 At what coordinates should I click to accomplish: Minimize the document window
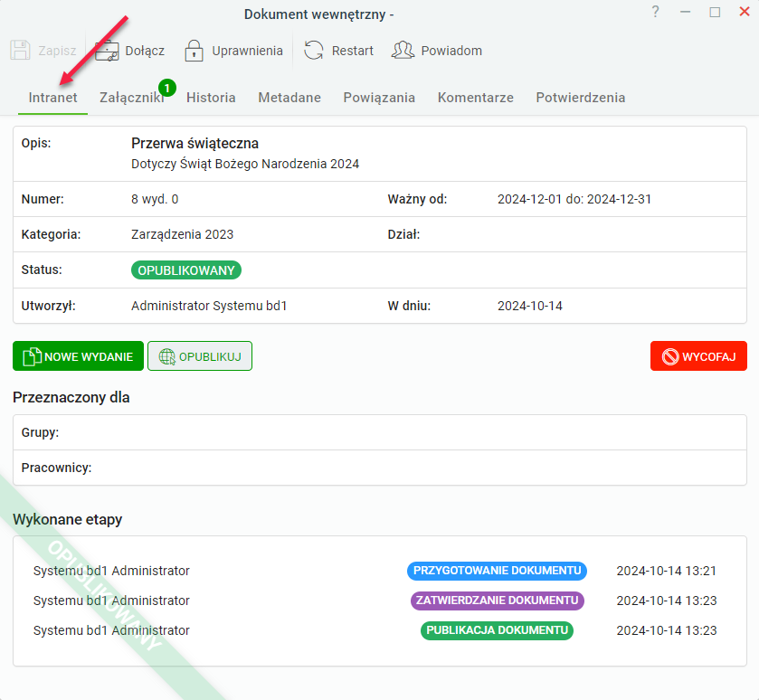click(686, 12)
